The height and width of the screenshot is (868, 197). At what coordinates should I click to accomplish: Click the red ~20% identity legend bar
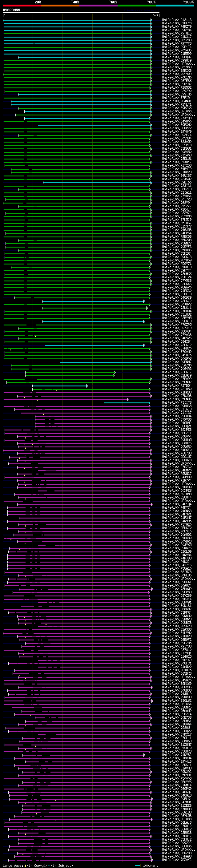[x=22, y=6]
